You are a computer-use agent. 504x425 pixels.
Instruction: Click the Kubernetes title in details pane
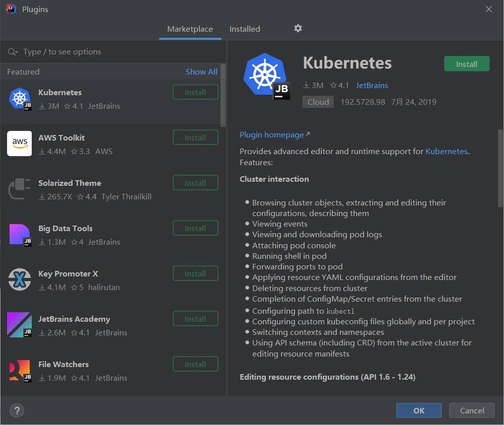coord(347,62)
